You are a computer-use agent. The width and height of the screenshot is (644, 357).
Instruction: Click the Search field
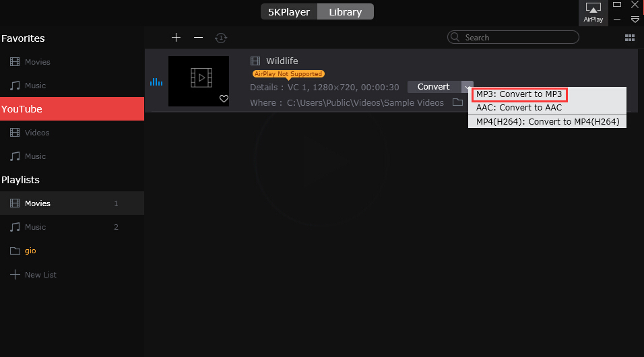513,38
